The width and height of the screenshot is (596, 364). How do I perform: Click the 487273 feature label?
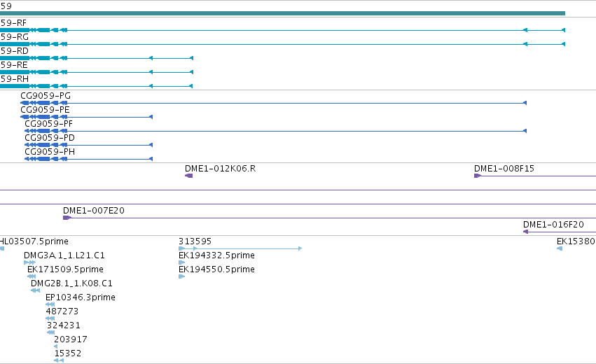[62, 311]
